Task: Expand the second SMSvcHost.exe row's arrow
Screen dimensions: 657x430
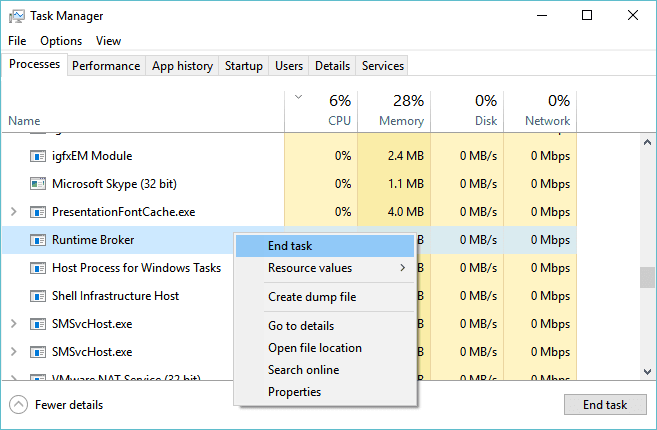Action: tap(14, 352)
